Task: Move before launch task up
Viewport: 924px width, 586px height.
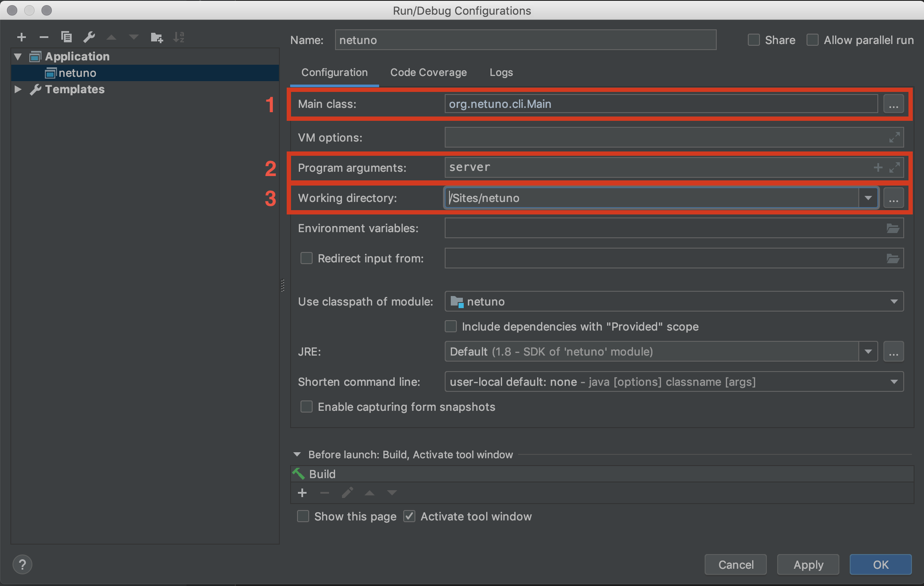Action: point(370,493)
